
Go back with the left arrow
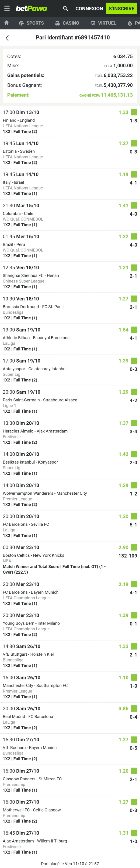tap(7, 38)
